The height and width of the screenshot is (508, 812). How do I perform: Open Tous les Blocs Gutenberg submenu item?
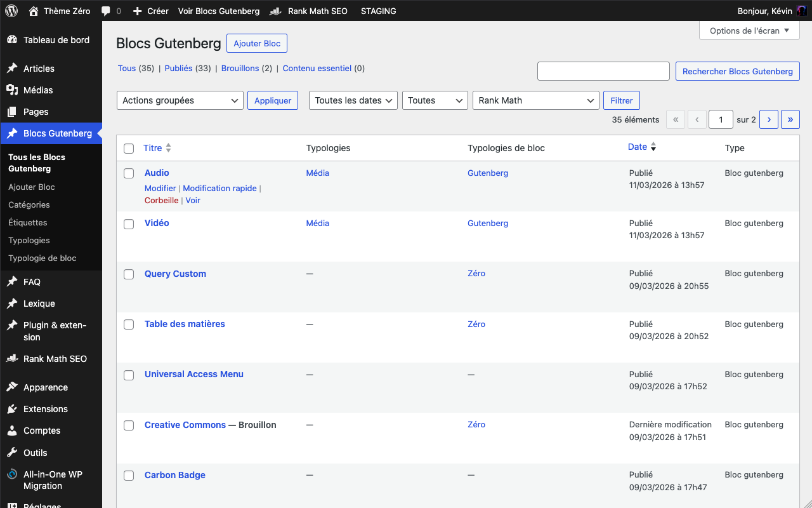point(37,163)
